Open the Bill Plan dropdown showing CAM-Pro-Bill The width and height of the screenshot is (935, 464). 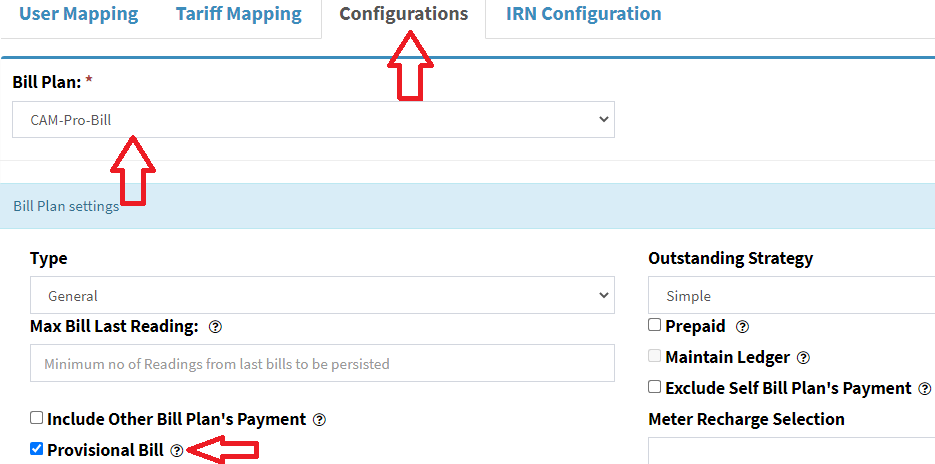pos(313,120)
